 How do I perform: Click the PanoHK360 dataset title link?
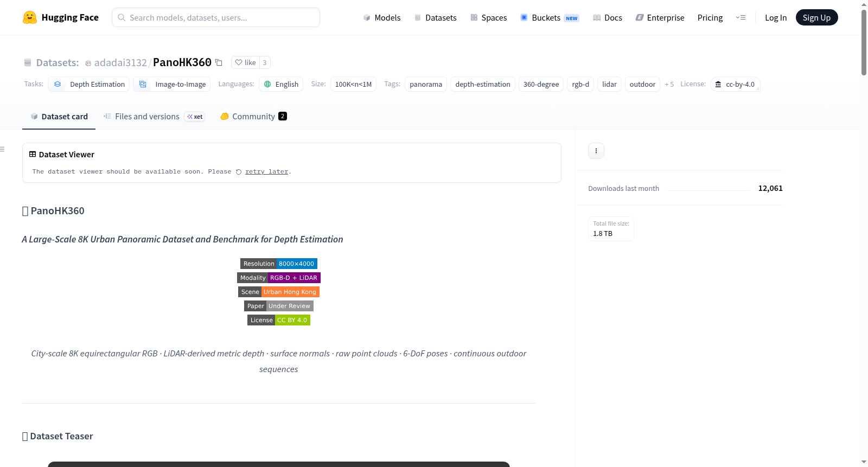pyautogui.click(x=182, y=62)
